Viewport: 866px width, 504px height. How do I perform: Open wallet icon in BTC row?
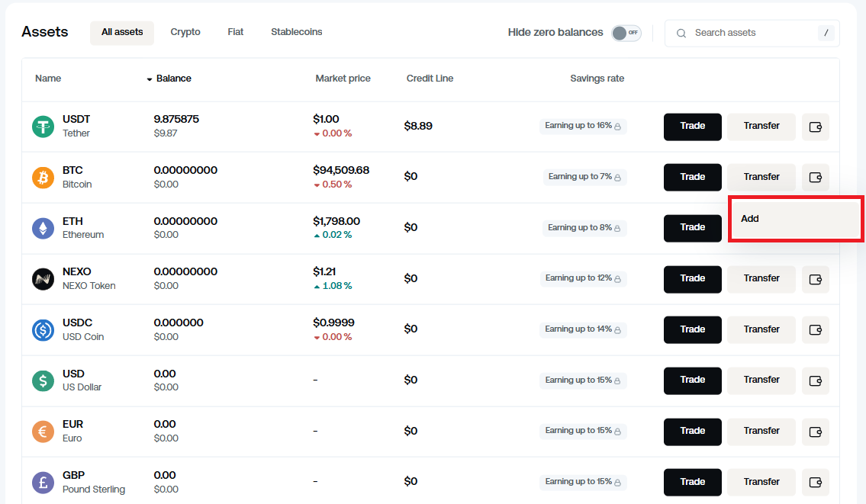click(815, 177)
